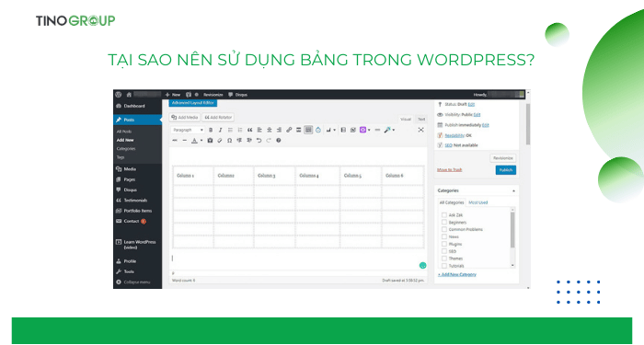Switch to Visual editor tab
The height and width of the screenshot is (345, 644).
point(406,120)
